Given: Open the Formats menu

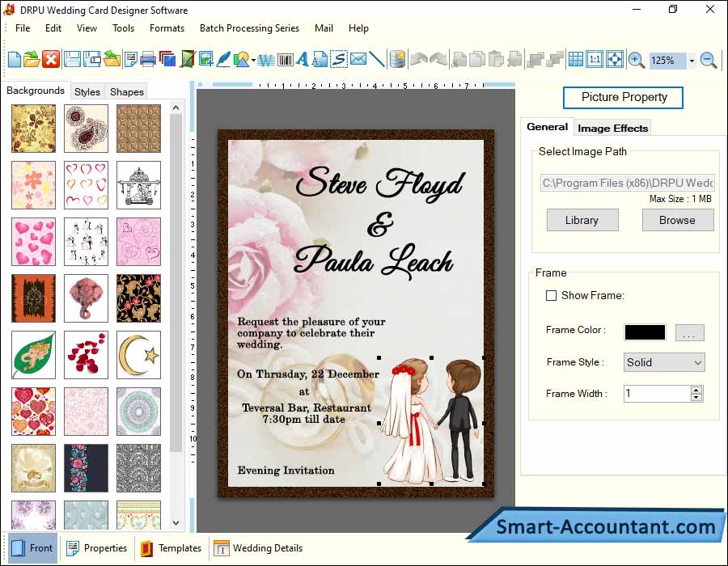Looking at the screenshot, I should 167,28.
